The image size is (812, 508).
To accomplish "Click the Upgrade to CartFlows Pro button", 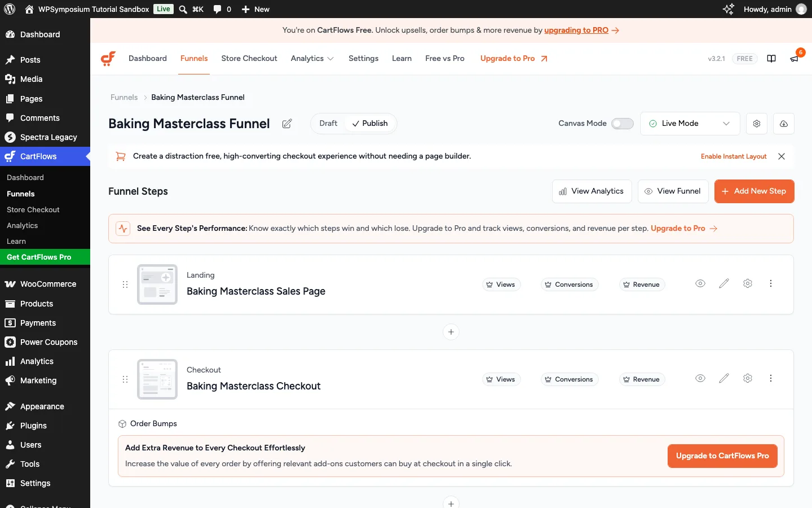I will (x=722, y=456).
